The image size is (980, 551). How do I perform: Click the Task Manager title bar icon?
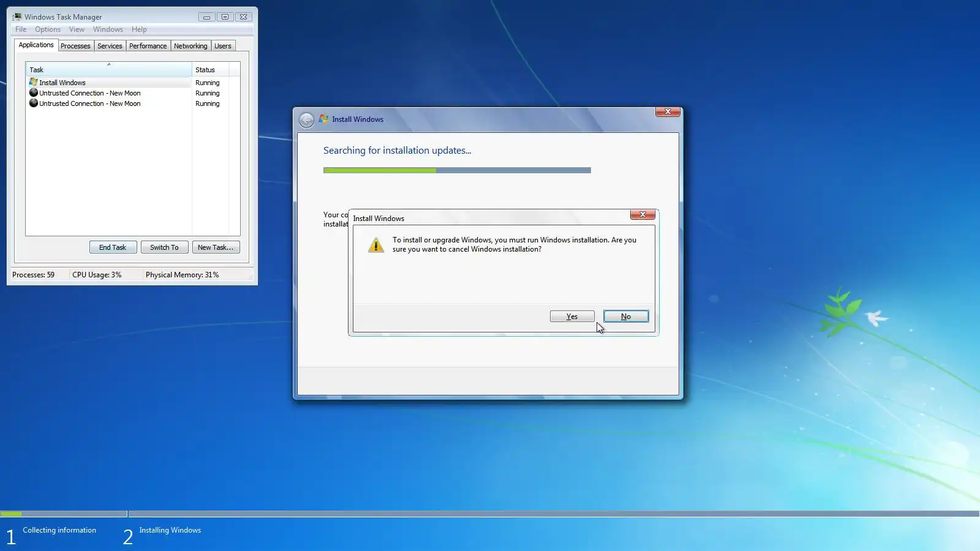point(17,17)
